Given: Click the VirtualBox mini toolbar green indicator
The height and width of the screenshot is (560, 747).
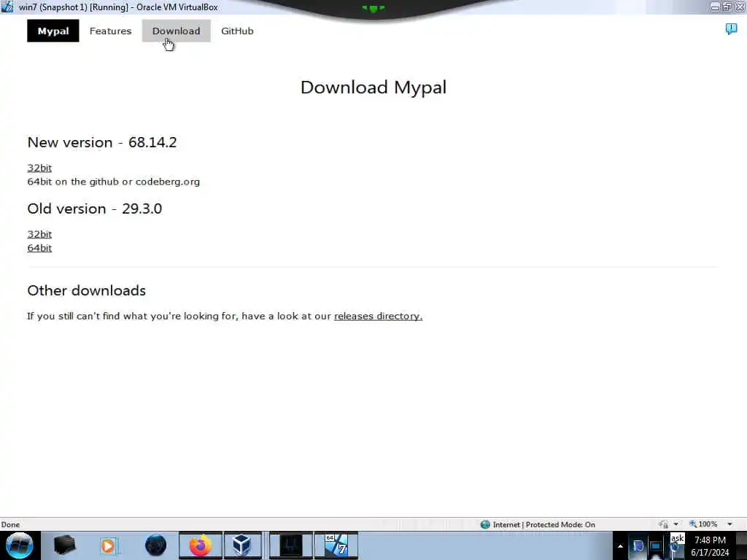Looking at the screenshot, I should [373, 8].
